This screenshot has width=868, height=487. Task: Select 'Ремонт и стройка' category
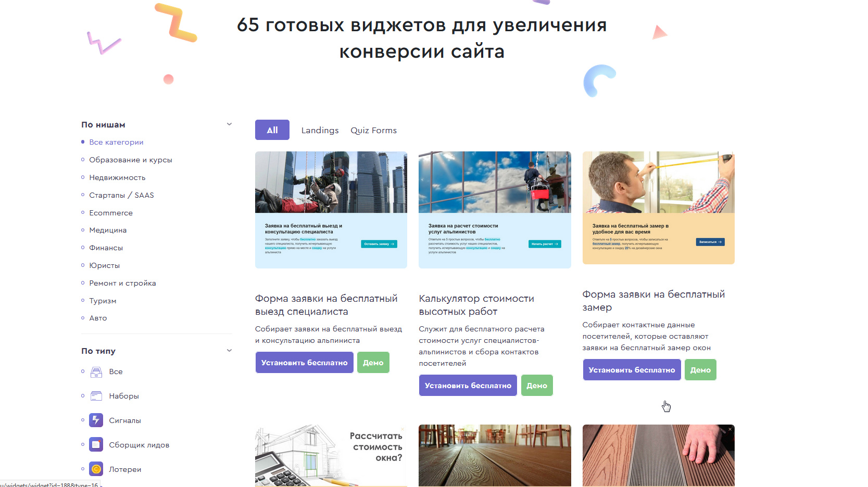tap(122, 283)
